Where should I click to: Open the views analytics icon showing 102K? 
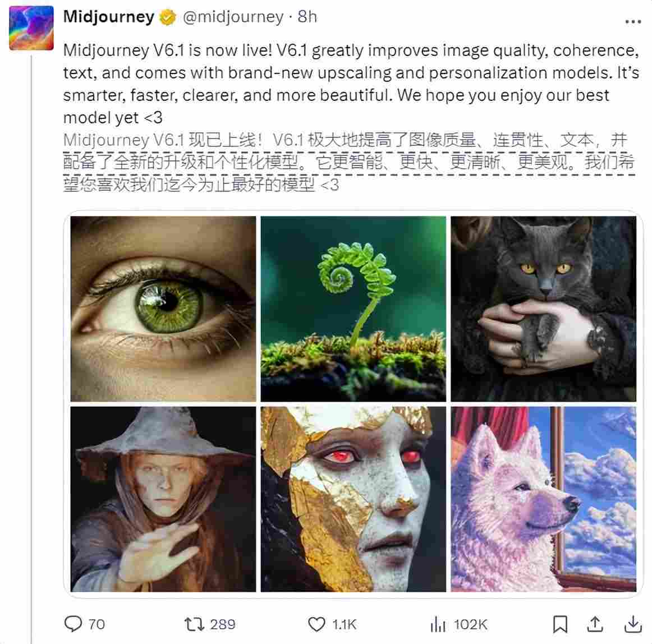pyautogui.click(x=437, y=623)
